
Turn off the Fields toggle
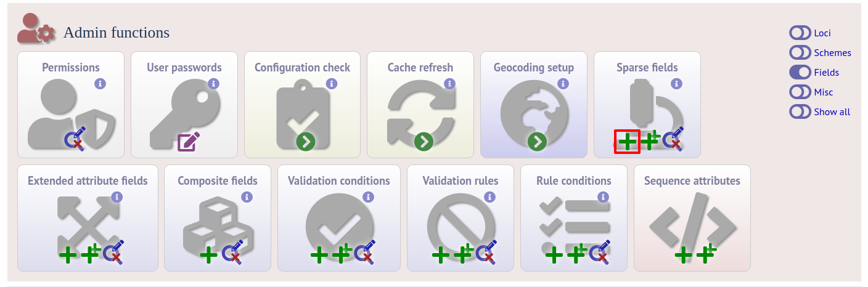800,72
